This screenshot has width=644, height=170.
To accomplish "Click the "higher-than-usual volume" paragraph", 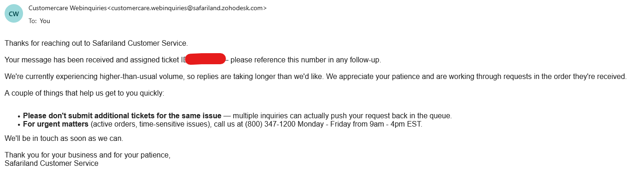I will click(x=316, y=76).
